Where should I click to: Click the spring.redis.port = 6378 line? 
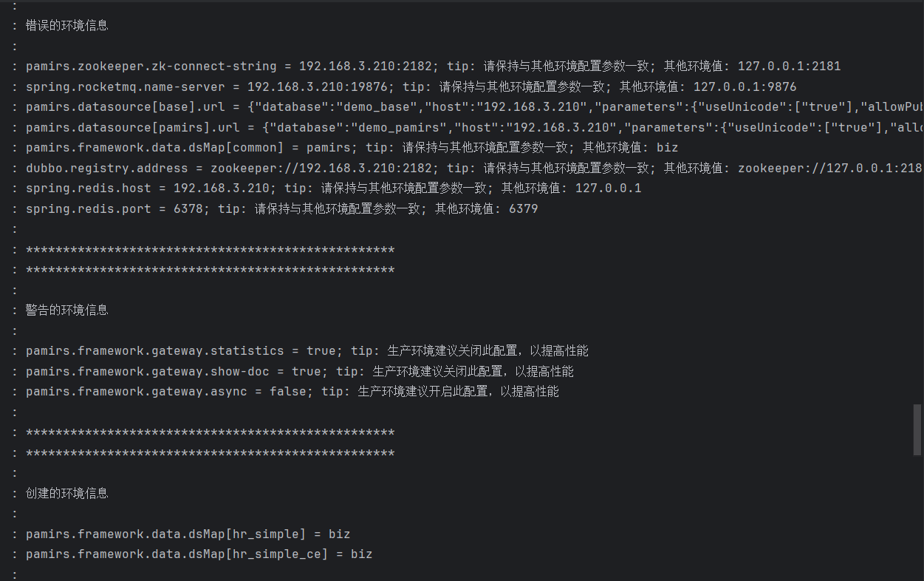281,209
